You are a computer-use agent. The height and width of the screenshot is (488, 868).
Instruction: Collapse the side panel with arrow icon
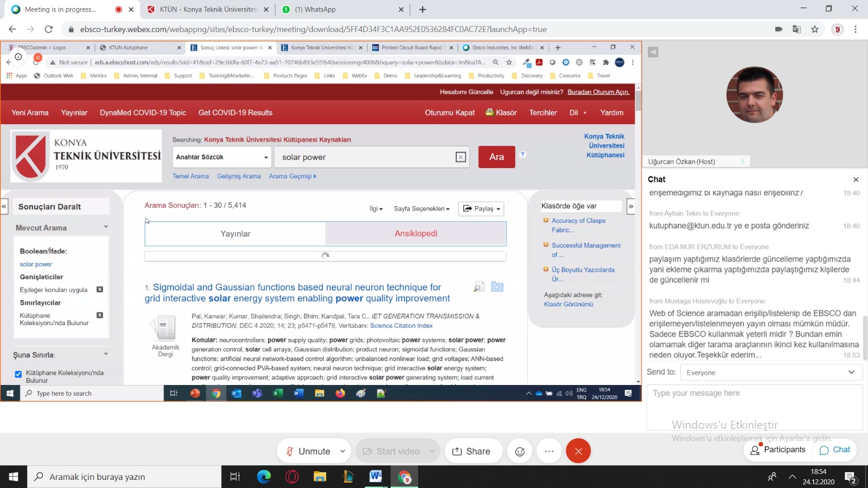click(x=653, y=52)
